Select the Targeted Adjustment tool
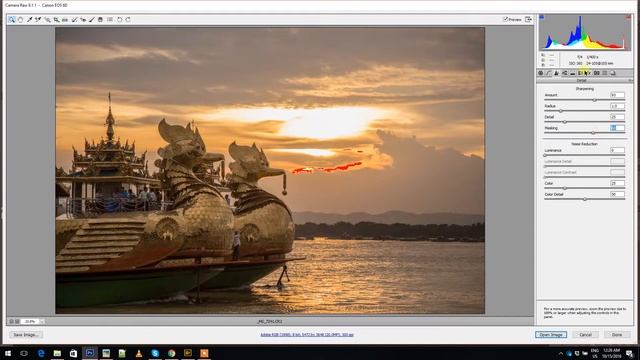Viewport: 640px width, 360px height. [x=47, y=20]
